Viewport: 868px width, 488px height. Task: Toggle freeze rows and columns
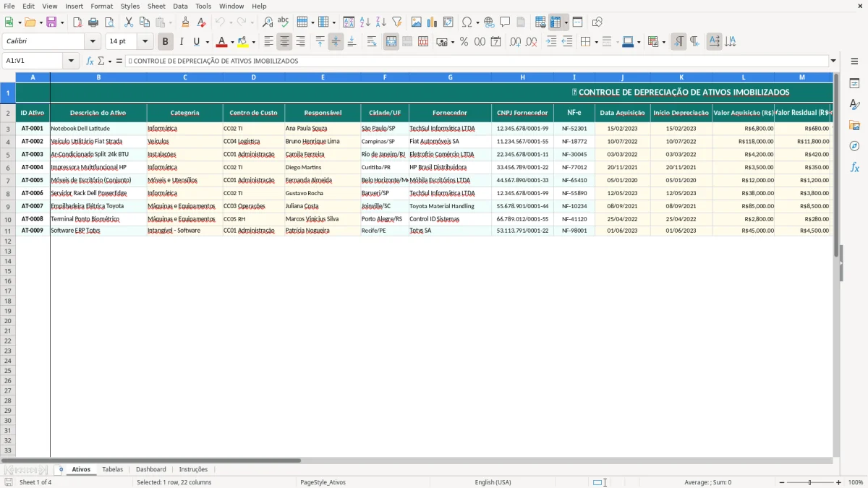tap(556, 22)
